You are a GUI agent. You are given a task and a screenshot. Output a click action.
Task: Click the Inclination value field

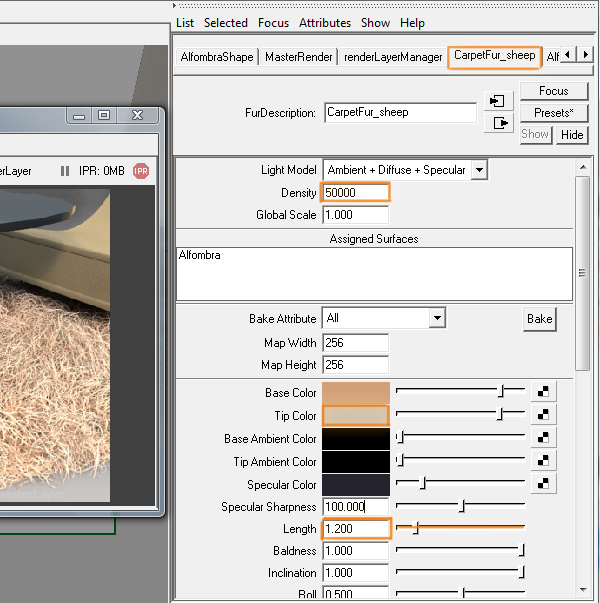point(355,573)
